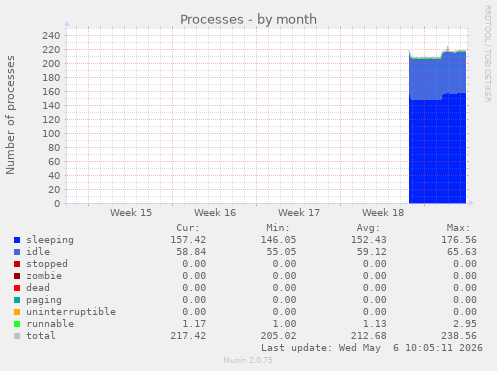497x371 pixels.
Task: Click idle current value 58.84
Action: pyautogui.click(x=191, y=252)
